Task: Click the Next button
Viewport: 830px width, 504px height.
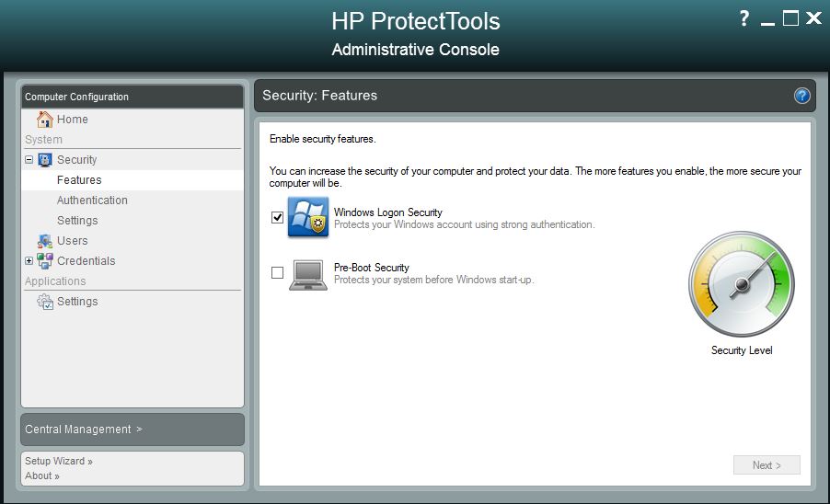Action: point(767,464)
